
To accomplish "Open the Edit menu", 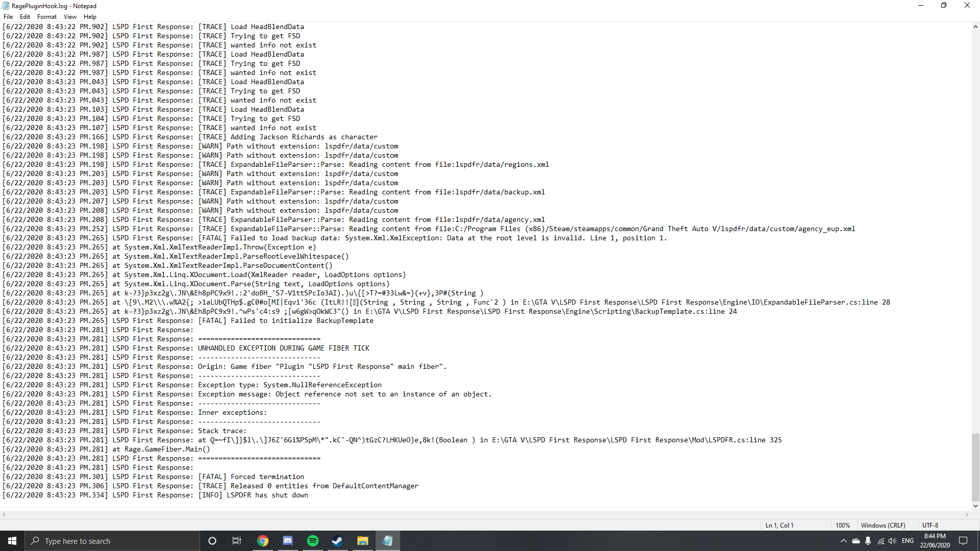I will (x=25, y=17).
